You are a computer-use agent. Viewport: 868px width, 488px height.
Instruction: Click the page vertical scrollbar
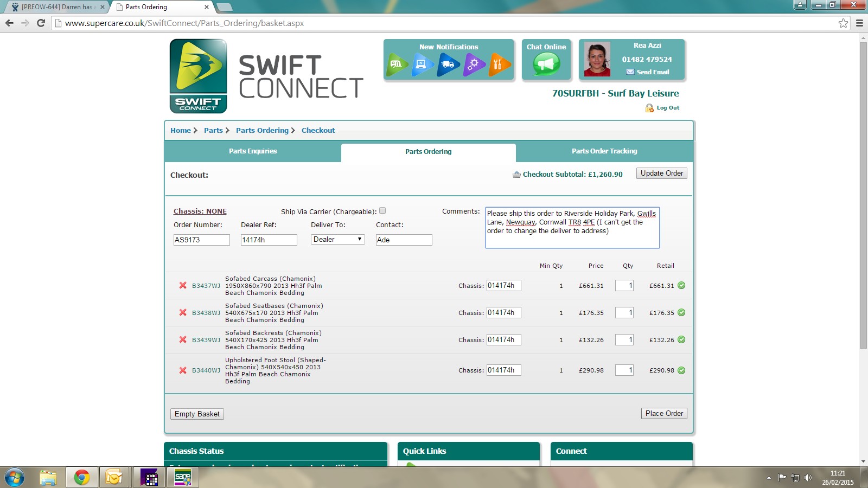coord(863,195)
